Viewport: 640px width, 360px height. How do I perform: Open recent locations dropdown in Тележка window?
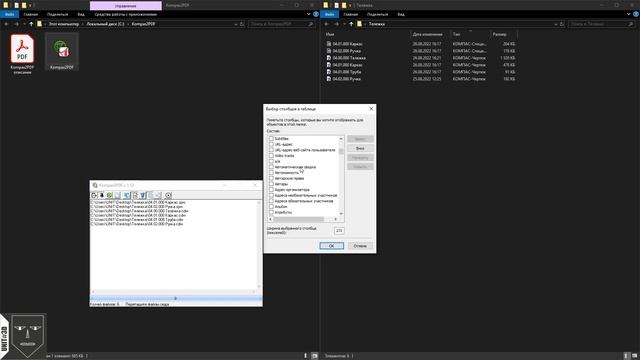344,24
